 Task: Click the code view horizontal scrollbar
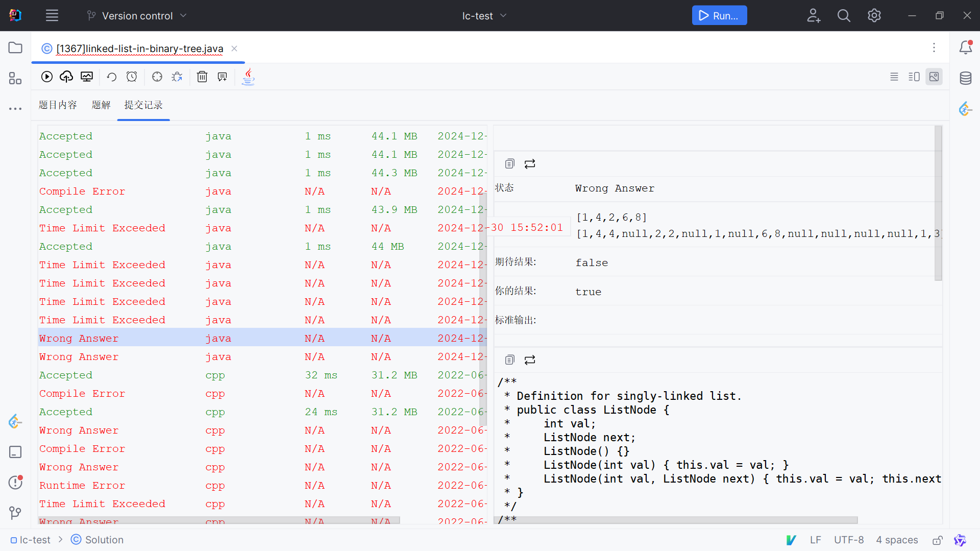coord(676,520)
